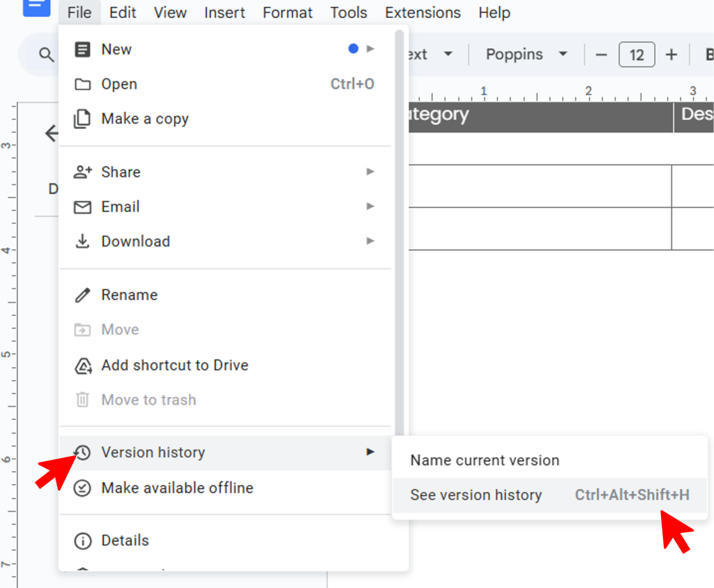
Task: Expand the Email submenu arrow
Action: click(x=370, y=206)
